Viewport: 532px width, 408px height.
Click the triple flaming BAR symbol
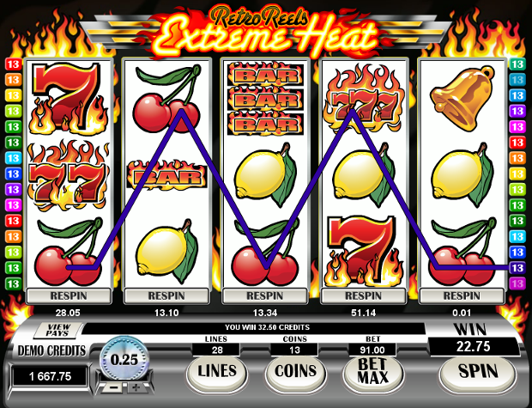point(265,99)
